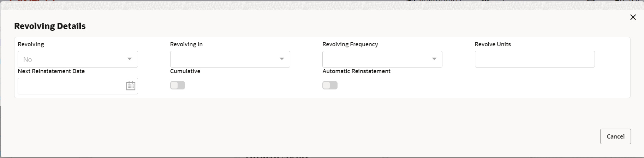The width and height of the screenshot is (644, 158).
Task: Enable the Automatic Reinstatement switch
Action: tap(330, 85)
